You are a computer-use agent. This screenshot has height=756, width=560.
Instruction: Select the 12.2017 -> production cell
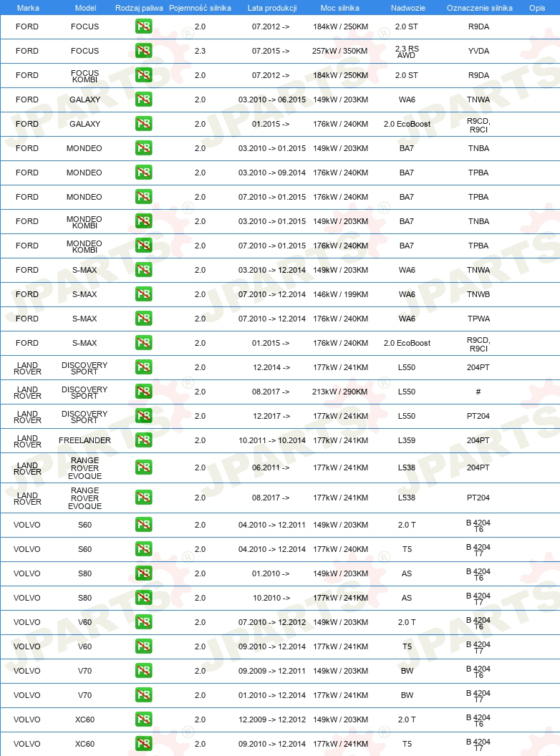point(271,416)
